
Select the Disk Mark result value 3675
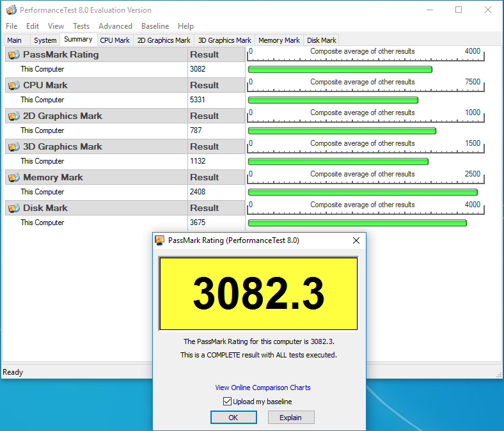click(198, 223)
